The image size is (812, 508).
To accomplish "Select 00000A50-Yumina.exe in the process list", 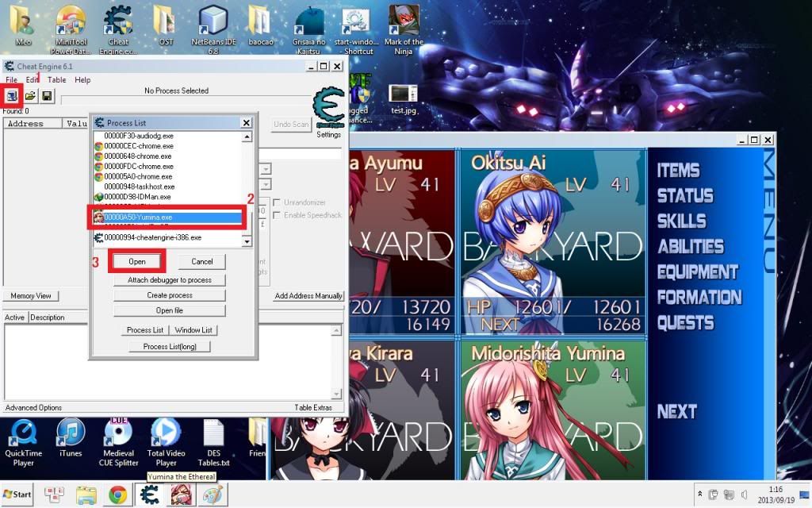I will [x=167, y=217].
